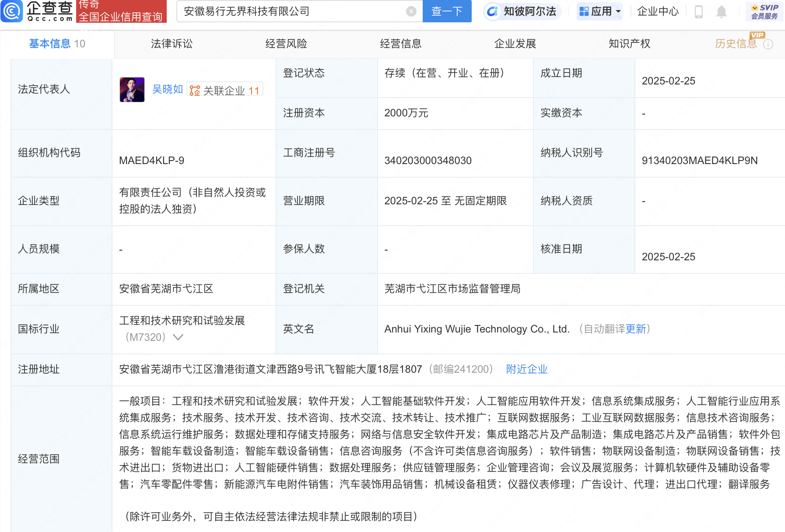Screen dimensions: 785x532
Task: Open 吴晓如 profile photo
Action: pos(132,90)
